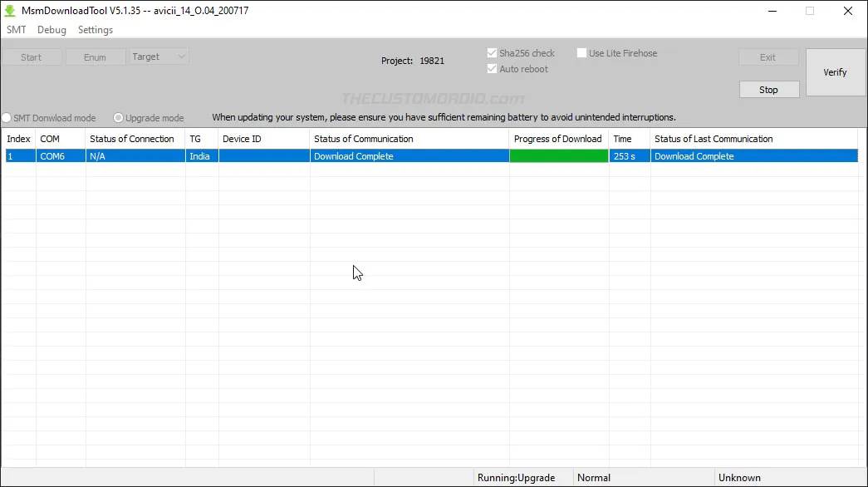Open the Debug menu

point(51,29)
